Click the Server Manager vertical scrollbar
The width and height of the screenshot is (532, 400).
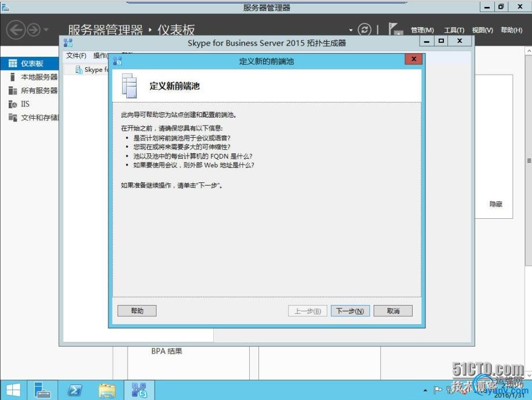pos(529,159)
